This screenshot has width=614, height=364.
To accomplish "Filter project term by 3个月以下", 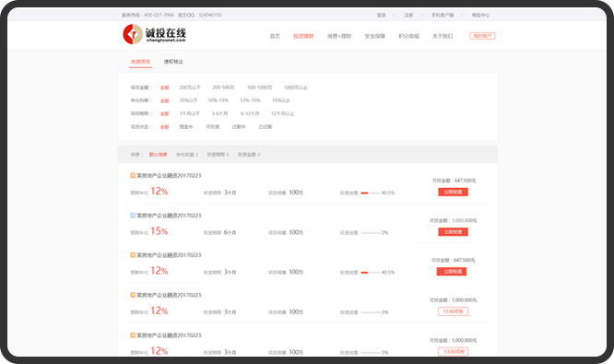I will click(x=190, y=113).
